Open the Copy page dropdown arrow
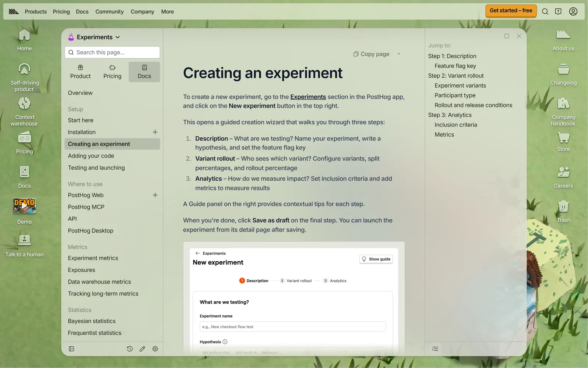The width and height of the screenshot is (588, 368). click(399, 54)
